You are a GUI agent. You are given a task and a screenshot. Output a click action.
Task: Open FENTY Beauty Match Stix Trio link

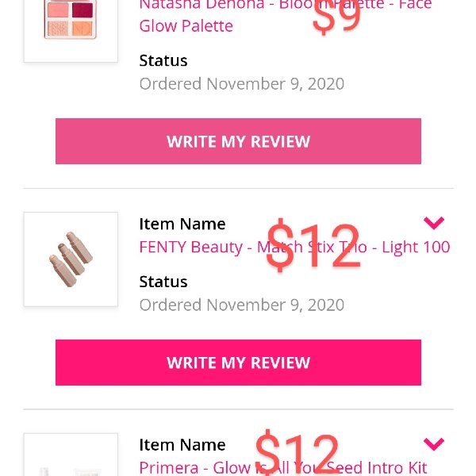(x=294, y=247)
